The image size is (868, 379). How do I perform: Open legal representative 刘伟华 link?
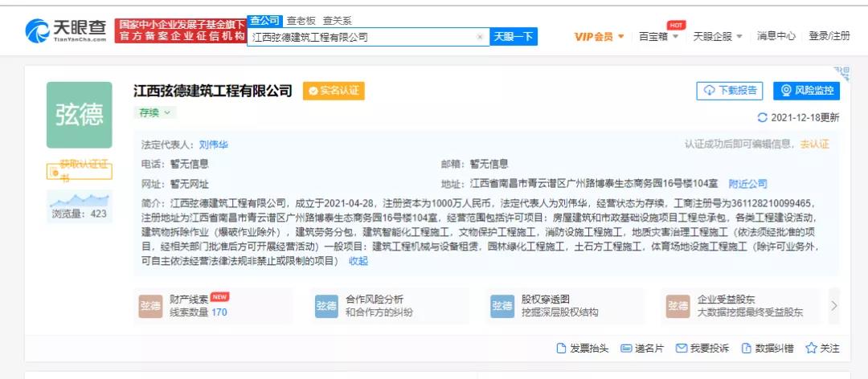pyautogui.click(x=214, y=145)
